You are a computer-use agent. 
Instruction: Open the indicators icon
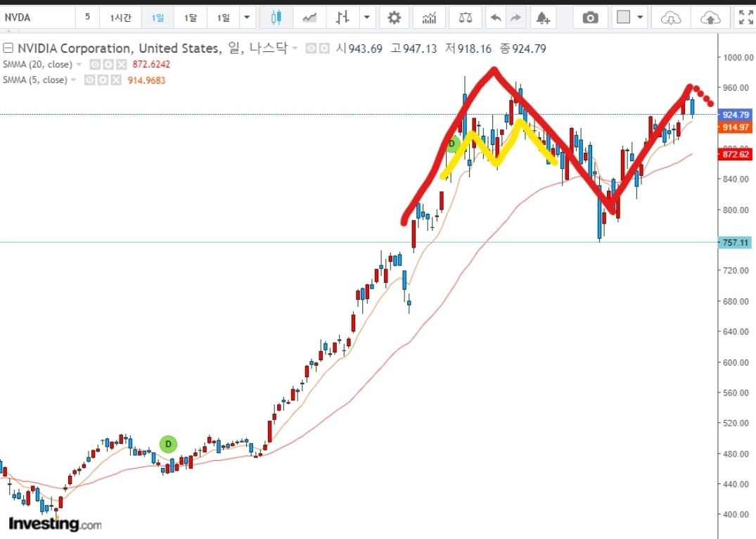point(428,18)
